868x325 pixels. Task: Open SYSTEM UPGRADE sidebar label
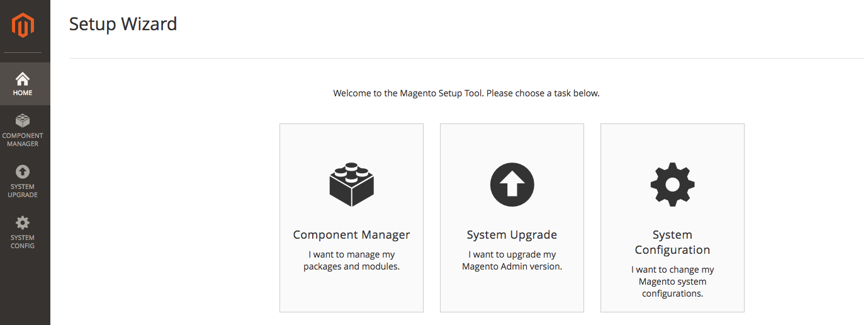tap(23, 191)
